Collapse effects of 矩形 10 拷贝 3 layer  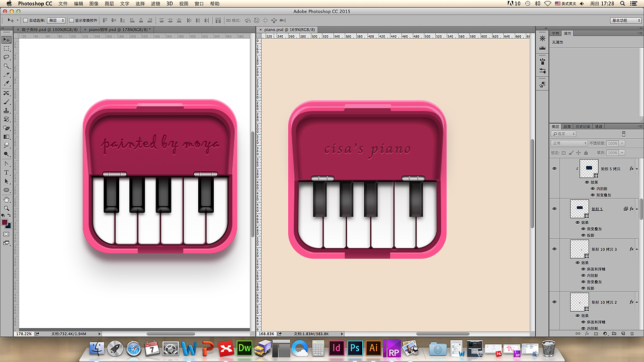pos(637,249)
